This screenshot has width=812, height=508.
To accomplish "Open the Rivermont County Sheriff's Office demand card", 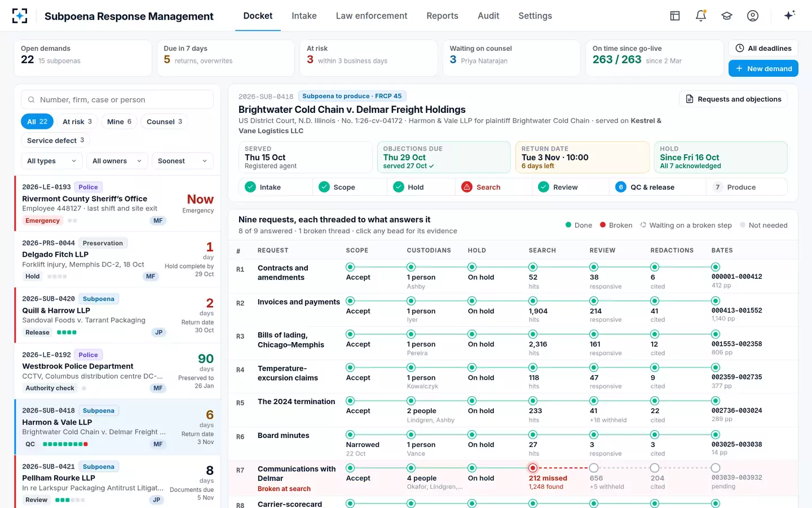I will pos(117,203).
